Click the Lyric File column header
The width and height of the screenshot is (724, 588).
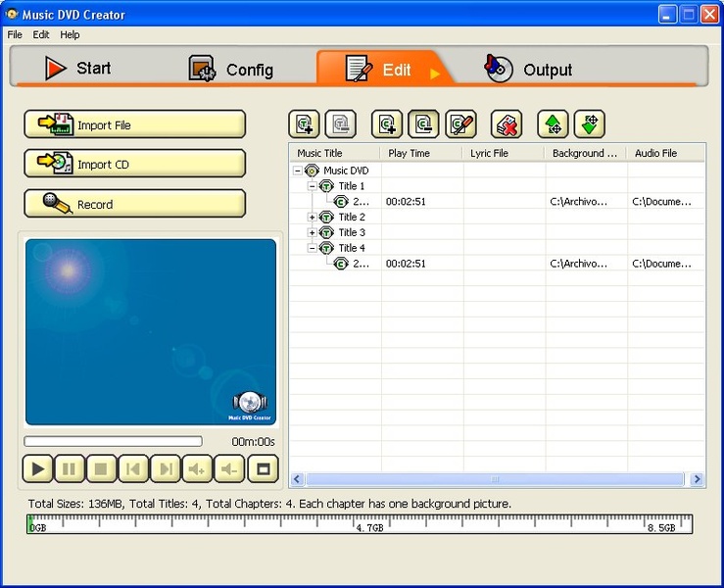coord(504,153)
